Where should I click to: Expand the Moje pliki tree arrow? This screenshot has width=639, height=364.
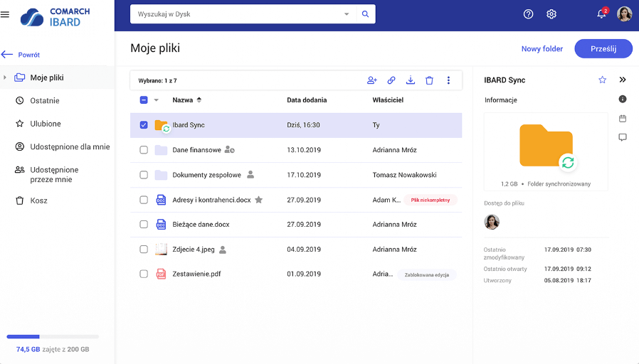tap(5, 77)
